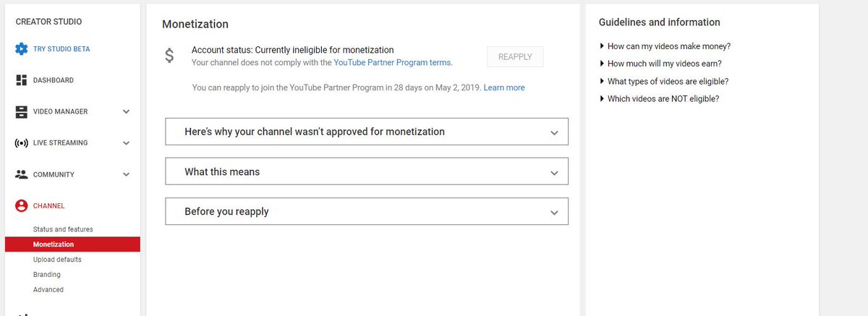Image resolution: width=868 pixels, height=316 pixels.
Task: Click the 'Before you reapply' heading text
Action: tap(226, 212)
